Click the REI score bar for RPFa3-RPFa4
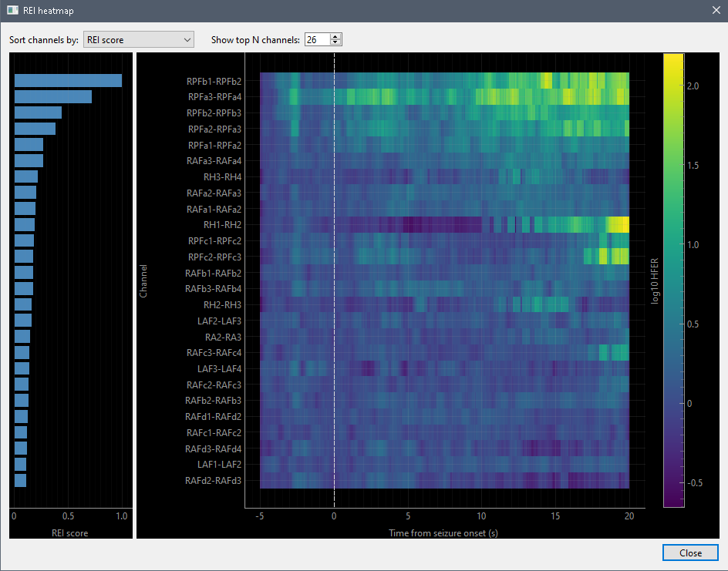This screenshot has height=571, width=728. tap(53, 96)
